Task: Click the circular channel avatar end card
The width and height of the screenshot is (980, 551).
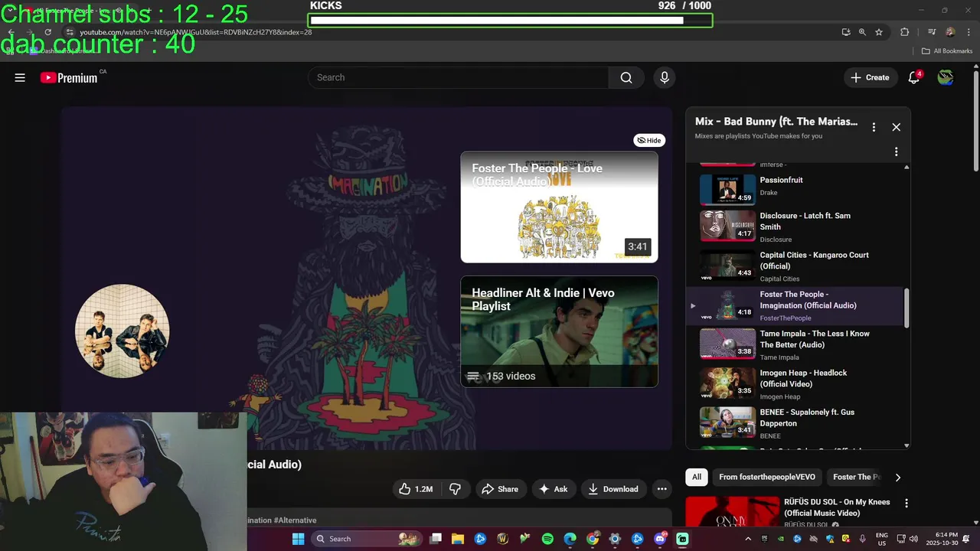Action: tap(122, 331)
